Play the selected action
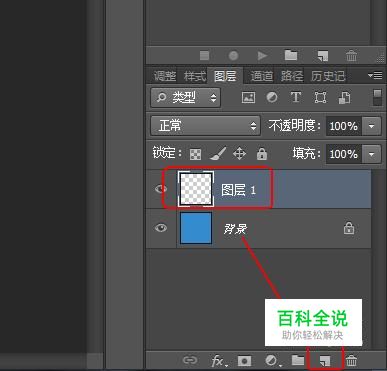The width and height of the screenshot is (387, 371). (x=262, y=55)
